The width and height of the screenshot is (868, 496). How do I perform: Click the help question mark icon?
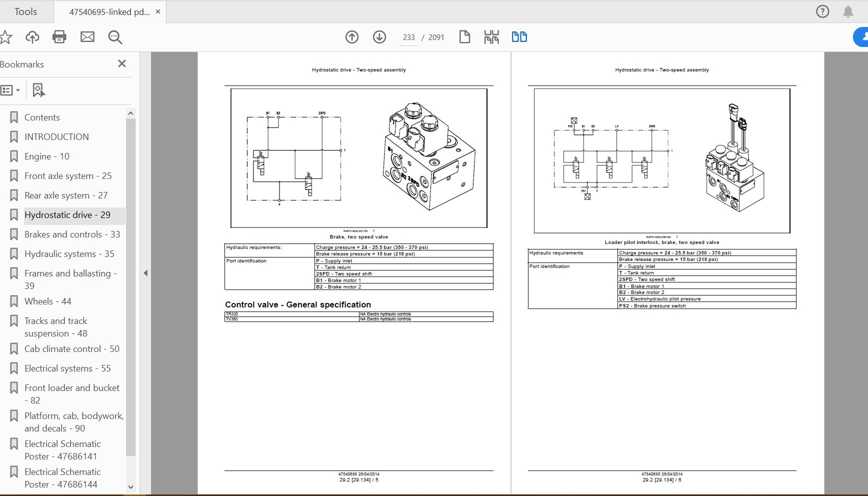tap(822, 11)
